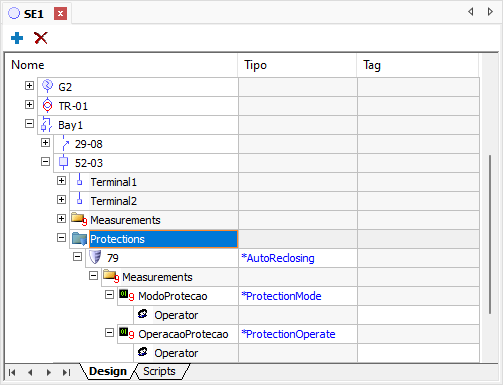The height and width of the screenshot is (385, 503).
Task: Select the G2 generator icon
Action: click(47, 86)
